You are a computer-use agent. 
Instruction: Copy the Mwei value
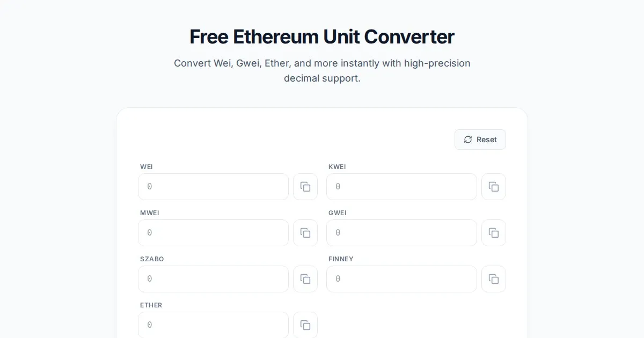click(x=305, y=233)
